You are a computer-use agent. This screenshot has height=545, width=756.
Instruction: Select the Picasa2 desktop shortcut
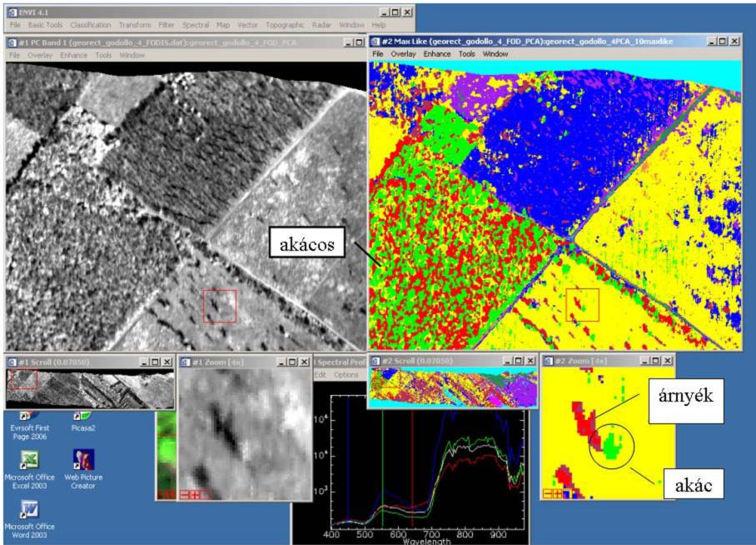coord(83,422)
